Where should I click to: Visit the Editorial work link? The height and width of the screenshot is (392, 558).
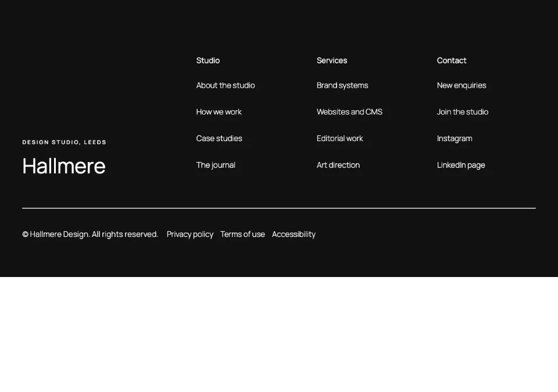click(340, 138)
